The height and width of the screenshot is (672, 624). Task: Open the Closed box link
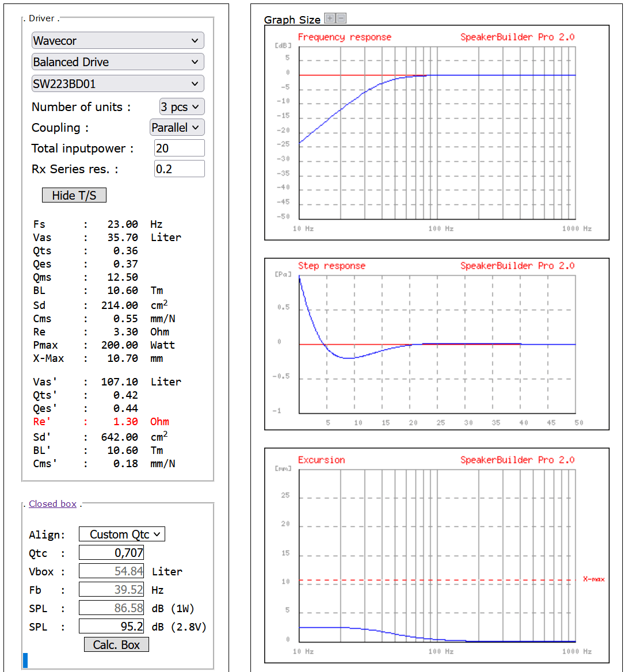pyautogui.click(x=52, y=503)
